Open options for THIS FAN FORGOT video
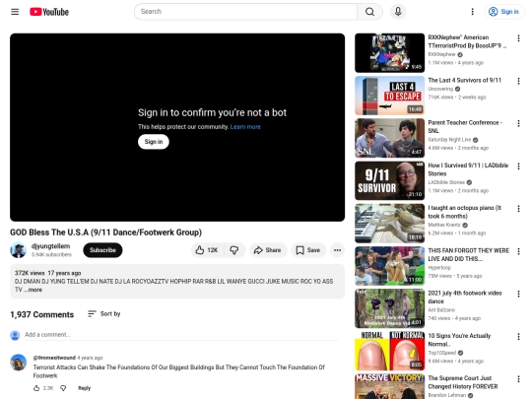This screenshot has height=399, width=532. (x=518, y=251)
